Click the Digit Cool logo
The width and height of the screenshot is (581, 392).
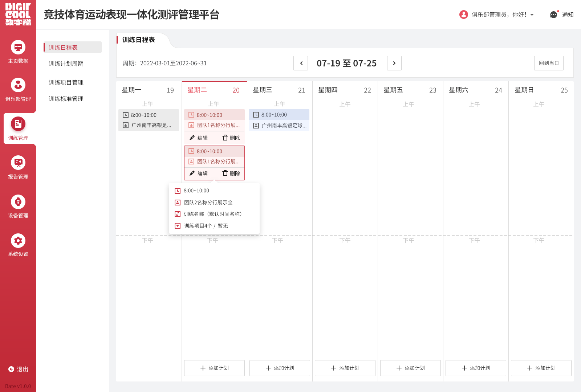[x=18, y=15]
